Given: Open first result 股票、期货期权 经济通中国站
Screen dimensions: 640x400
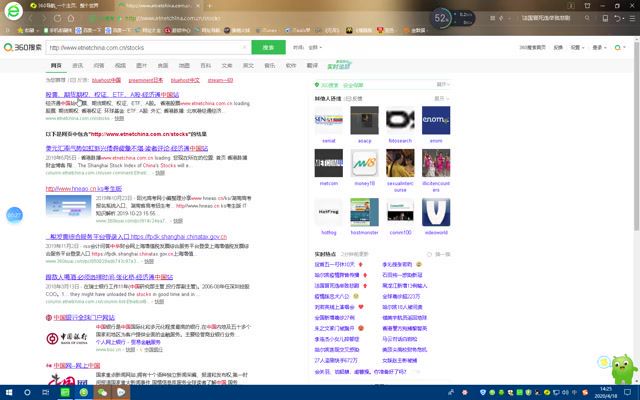Looking at the screenshot, I should tap(112, 95).
